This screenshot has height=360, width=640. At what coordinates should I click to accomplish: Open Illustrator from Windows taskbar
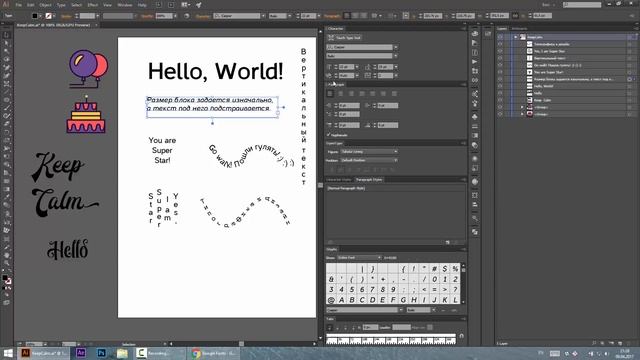[x=45, y=353]
